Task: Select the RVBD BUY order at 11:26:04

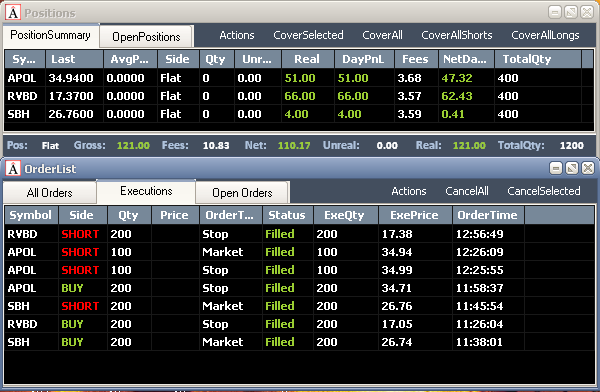Action: click(x=300, y=324)
